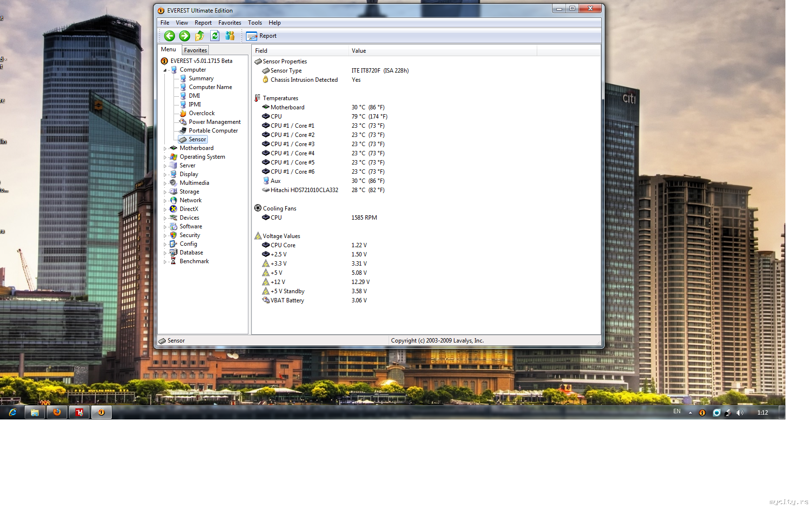Select Portable Computer in the tree
This screenshot has height=508, width=812.
point(213,131)
